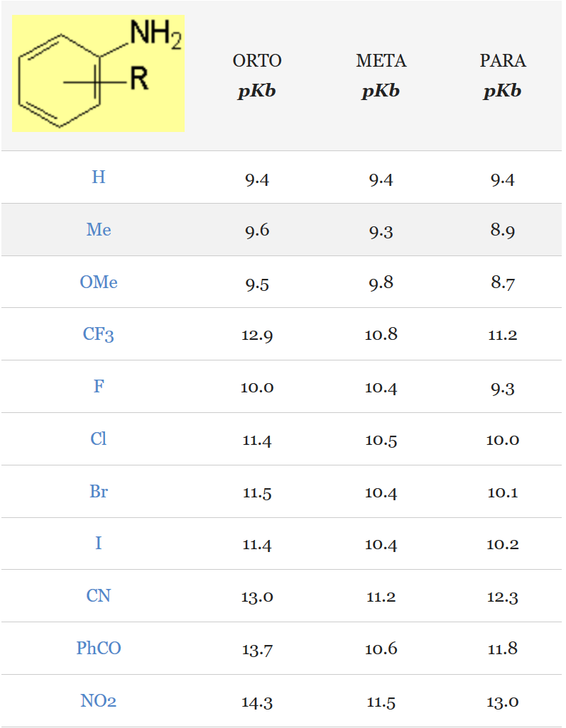
Task: Select the META pKb column header
Action: [x=381, y=75]
